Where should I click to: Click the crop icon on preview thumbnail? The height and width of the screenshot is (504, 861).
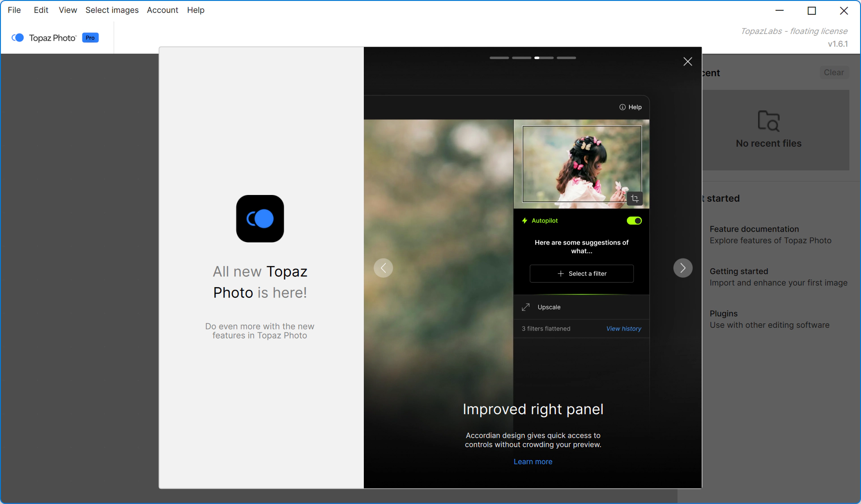coord(635,198)
